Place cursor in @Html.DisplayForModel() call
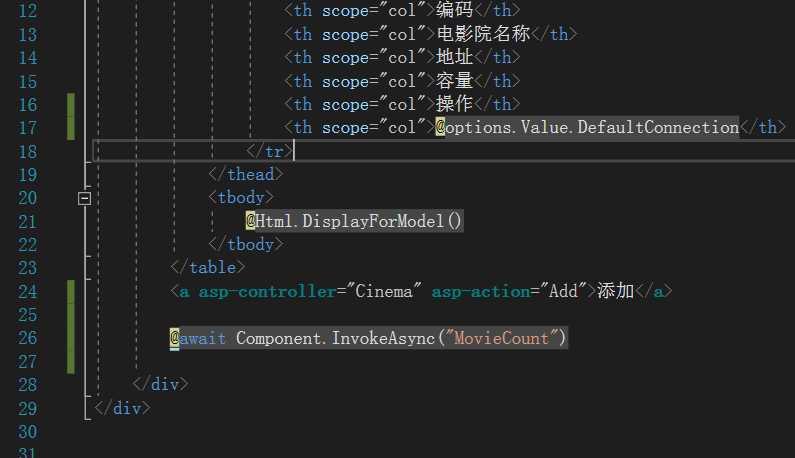This screenshot has height=458, width=795. pyautogui.click(x=354, y=221)
